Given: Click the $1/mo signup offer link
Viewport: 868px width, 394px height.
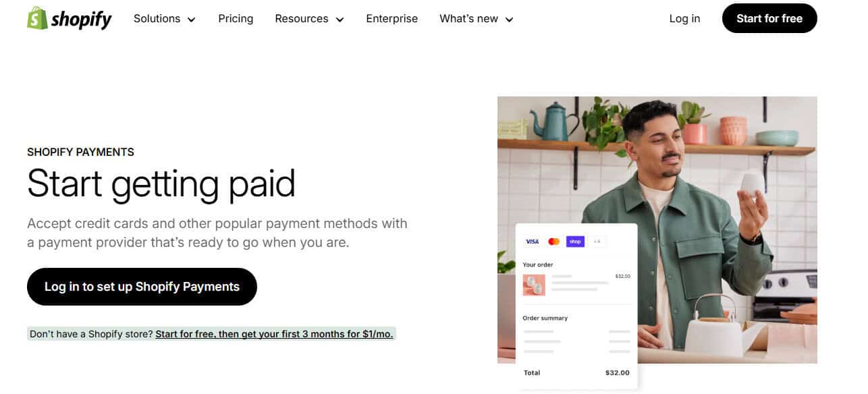Looking at the screenshot, I should (274, 333).
